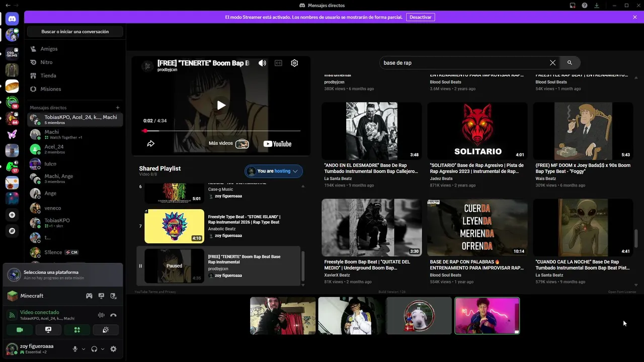This screenshot has width=644, height=362.
Task: Click the search results scrollbar thumb
Action: point(636,239)
